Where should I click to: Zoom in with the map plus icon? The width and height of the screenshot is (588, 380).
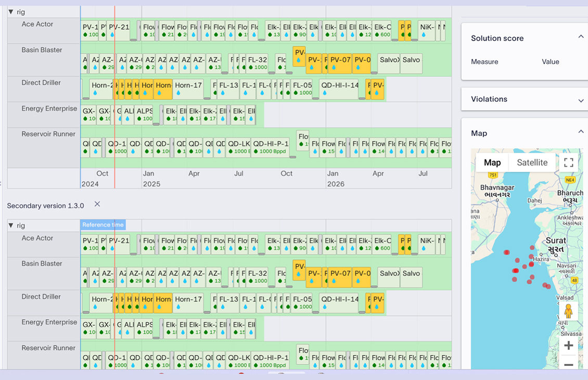point(568,345)
